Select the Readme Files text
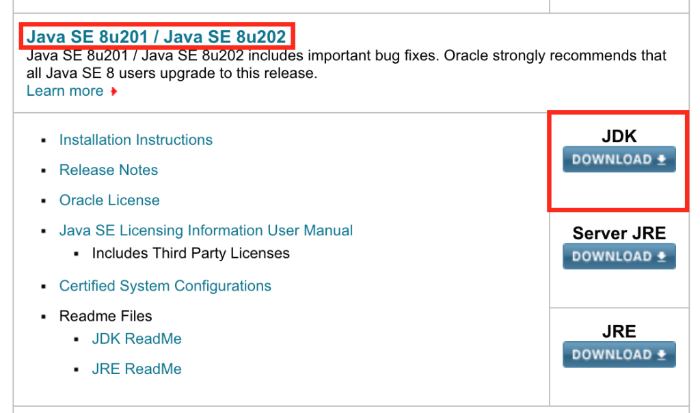Screen dimensions: 700x413 [x=105, y=316]
